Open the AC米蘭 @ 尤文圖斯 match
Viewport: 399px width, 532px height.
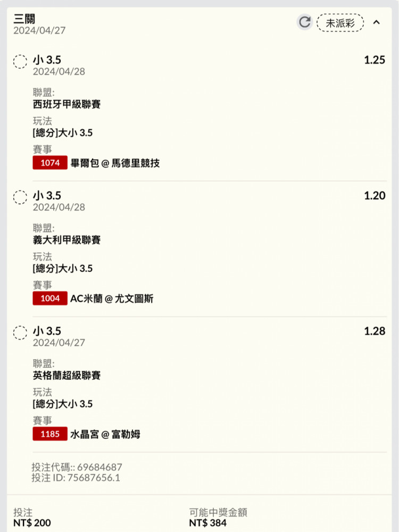(112, 298)
